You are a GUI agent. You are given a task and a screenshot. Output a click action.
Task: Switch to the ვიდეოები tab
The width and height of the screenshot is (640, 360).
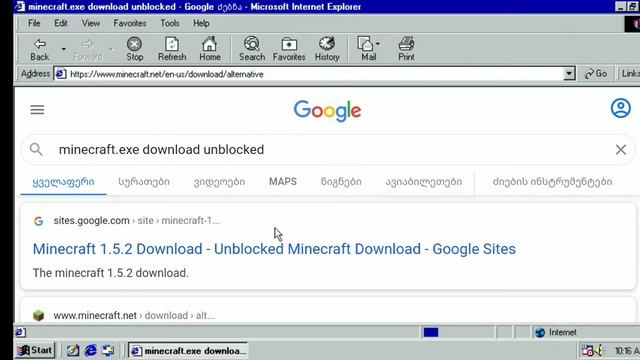[219, 182]
